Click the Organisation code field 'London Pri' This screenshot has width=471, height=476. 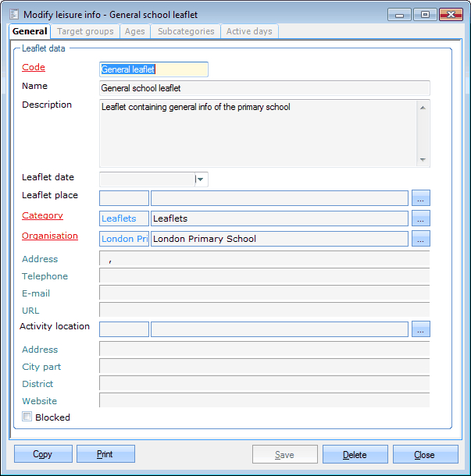pyautogui.click(x=124, y=239)
